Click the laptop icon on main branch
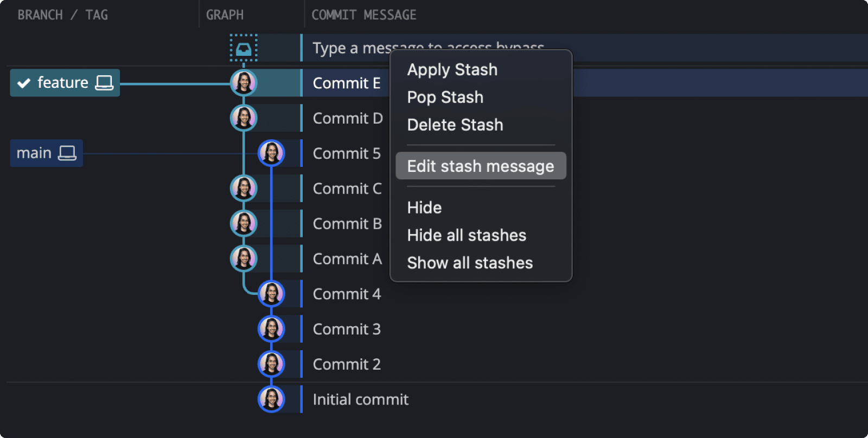This screenshot has height=438, width=868. 67,153
